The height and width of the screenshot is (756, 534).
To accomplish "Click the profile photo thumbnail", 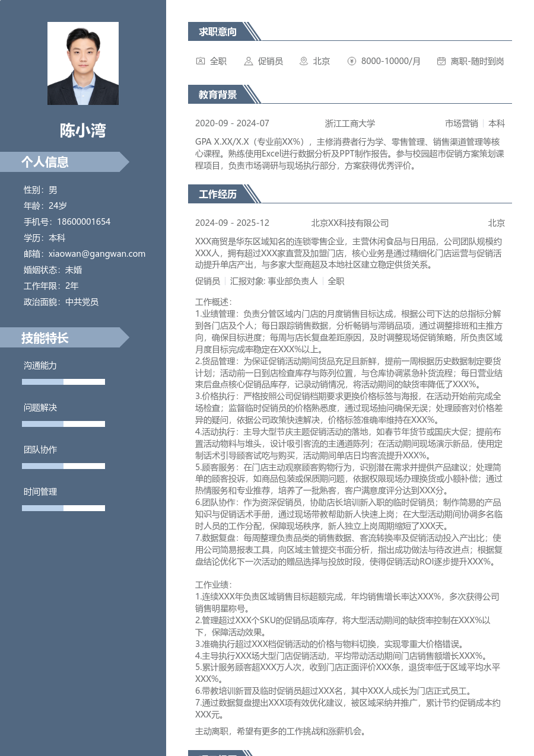I will (x=83, y=63).
